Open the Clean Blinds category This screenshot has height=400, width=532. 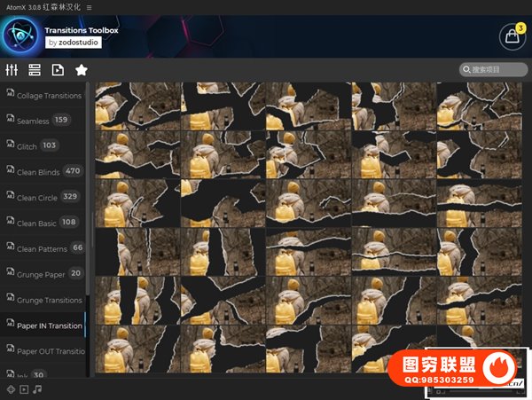[38, 172]
